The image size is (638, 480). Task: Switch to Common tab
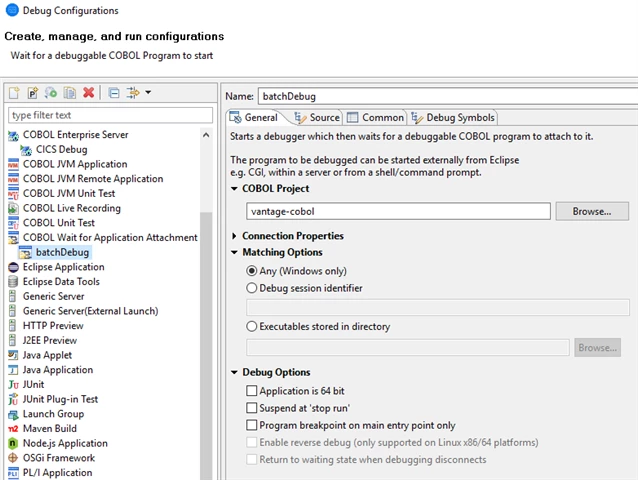(375, 118)
